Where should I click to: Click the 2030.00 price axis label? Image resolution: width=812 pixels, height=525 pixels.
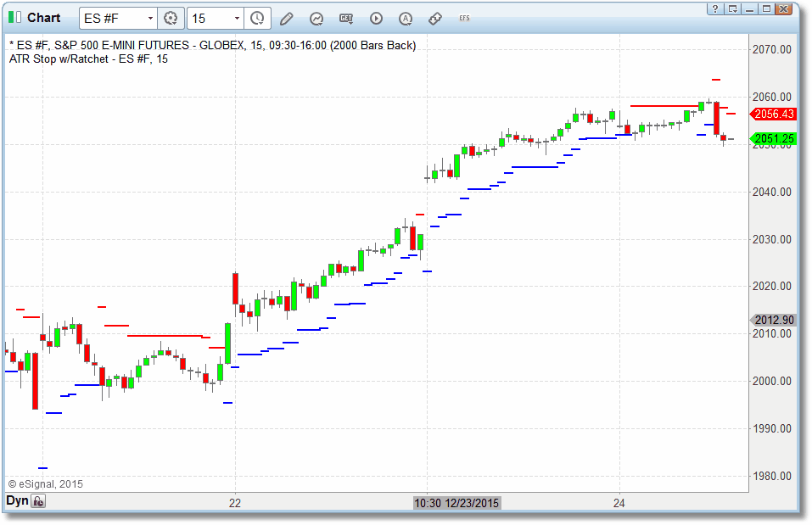click(771, 240)
